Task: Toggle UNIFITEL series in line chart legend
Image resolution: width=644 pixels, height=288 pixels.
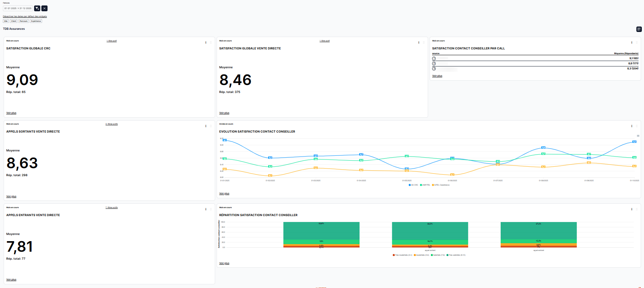Action: point(425,185)
